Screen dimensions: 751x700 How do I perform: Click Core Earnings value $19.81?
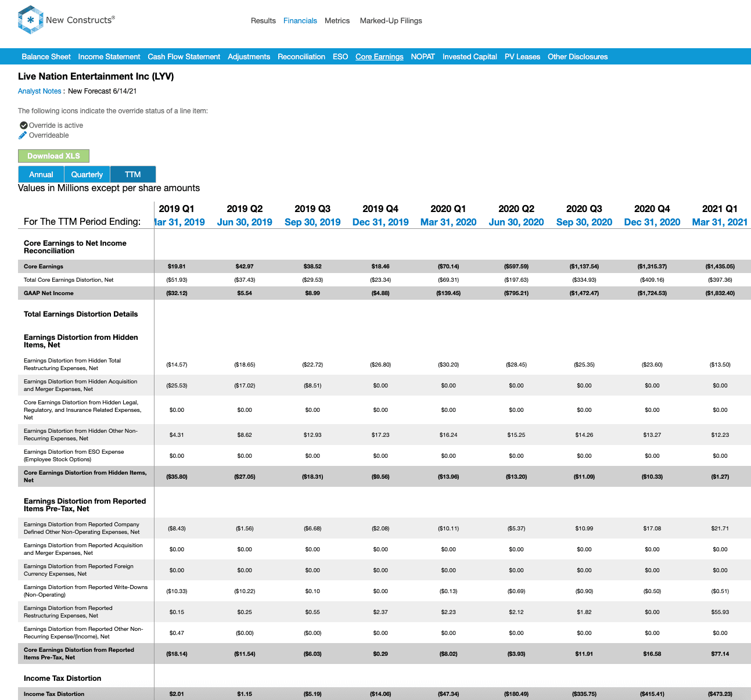coord(177,267)
